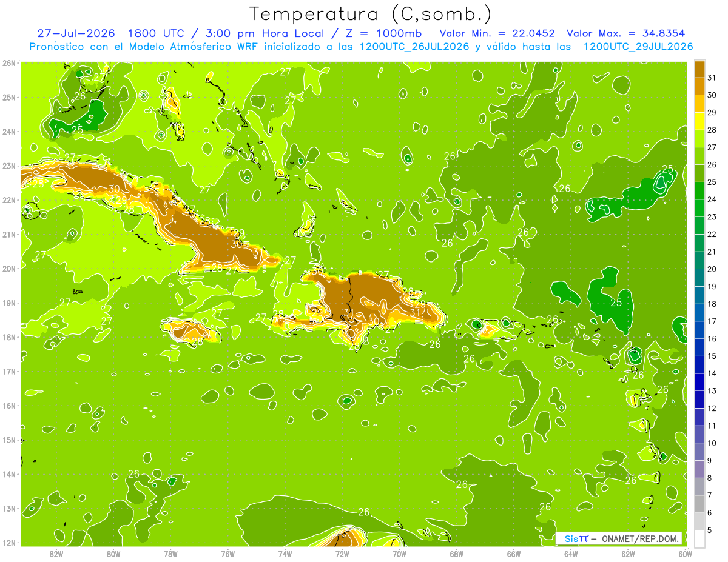Click the "68W" longitude axis label
The height and width of the screenshot is (562, 728).
[456, 554]
